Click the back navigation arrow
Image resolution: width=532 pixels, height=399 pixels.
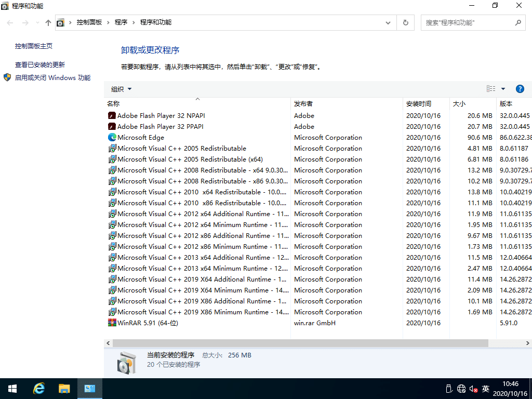(x=9, y=22)
